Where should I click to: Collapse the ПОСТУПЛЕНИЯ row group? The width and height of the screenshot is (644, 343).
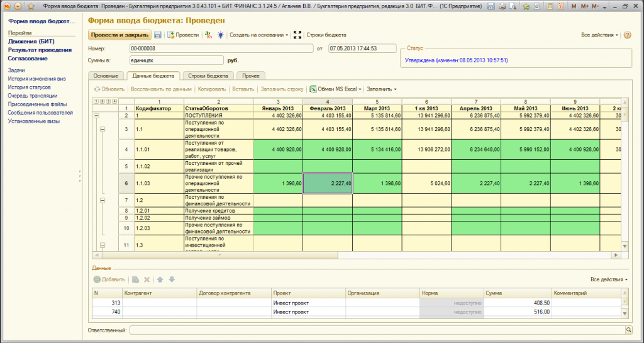(x=96, y=116)
